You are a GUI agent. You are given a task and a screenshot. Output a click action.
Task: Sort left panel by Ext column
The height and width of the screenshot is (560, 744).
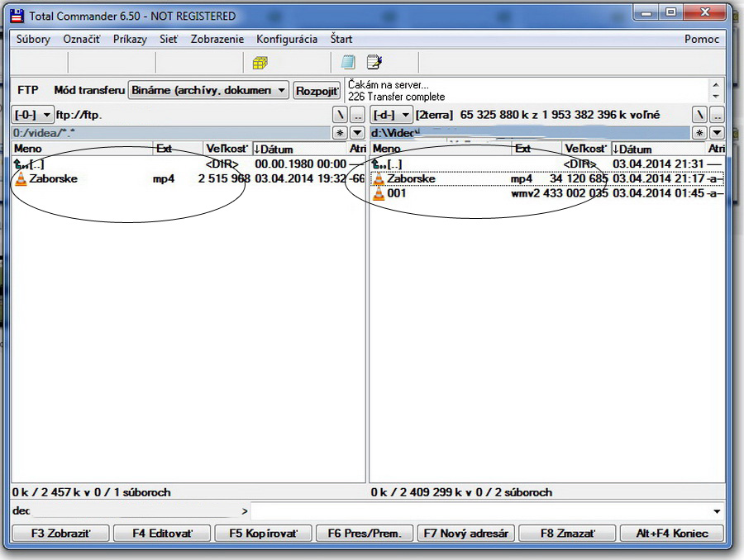(x=178, y=149)
